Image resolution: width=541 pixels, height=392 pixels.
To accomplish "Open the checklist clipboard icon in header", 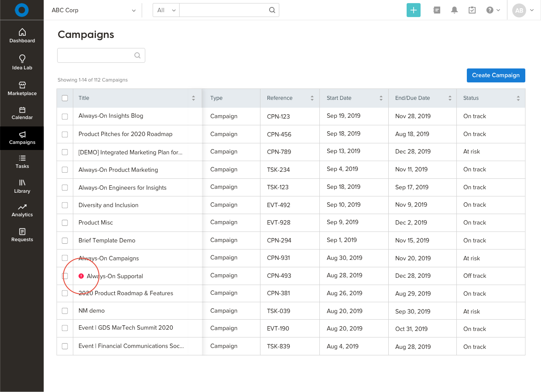I will click(x=472, y=10).
